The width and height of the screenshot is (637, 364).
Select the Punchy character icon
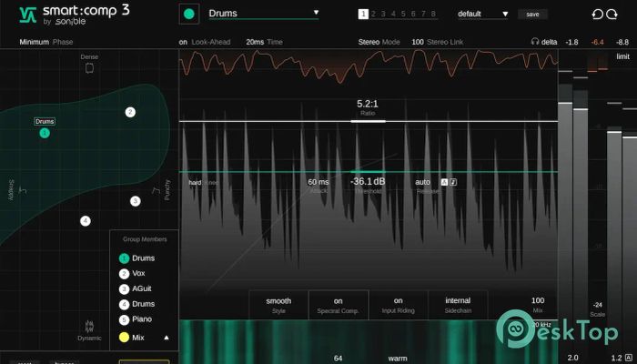coord(156,190)
